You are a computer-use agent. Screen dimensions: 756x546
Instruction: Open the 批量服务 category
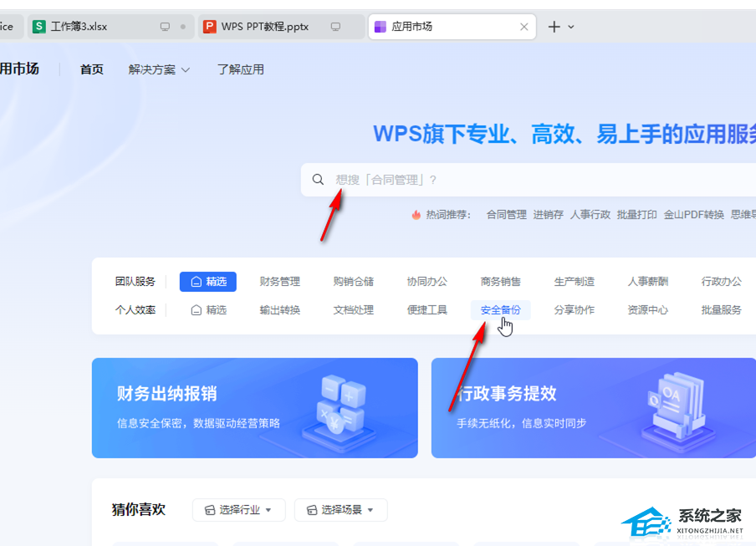coord(721,310)
